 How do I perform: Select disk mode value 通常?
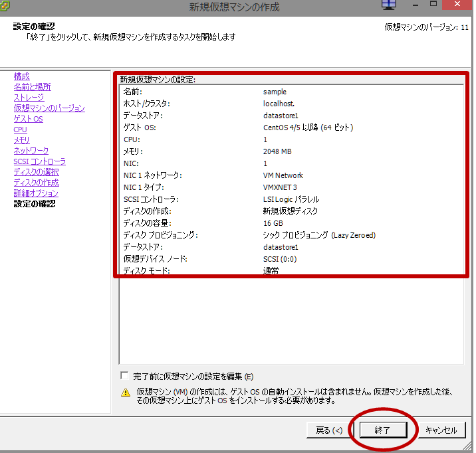271,270
